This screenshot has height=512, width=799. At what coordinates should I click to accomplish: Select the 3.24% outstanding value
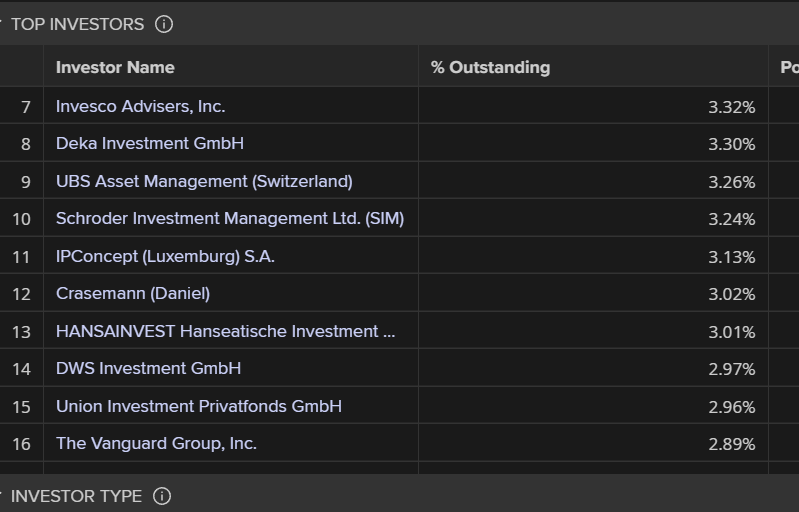[x=732, y=219]
